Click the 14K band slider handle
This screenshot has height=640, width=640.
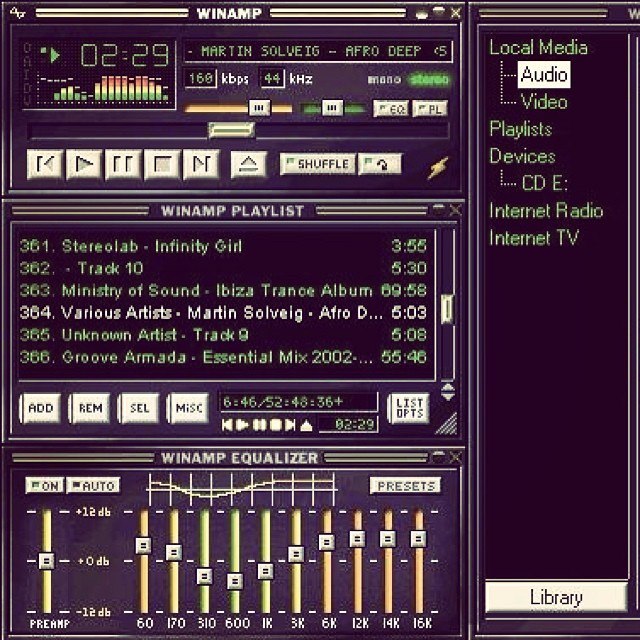click(388, 539)
